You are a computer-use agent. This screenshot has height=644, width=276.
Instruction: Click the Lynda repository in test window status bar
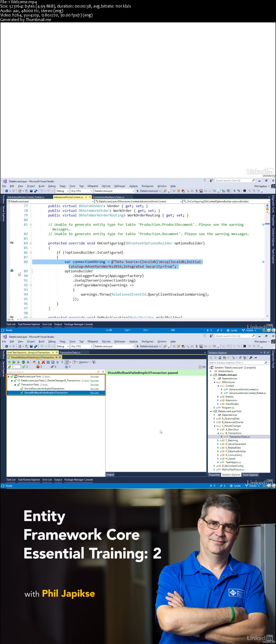coord(235,486)
